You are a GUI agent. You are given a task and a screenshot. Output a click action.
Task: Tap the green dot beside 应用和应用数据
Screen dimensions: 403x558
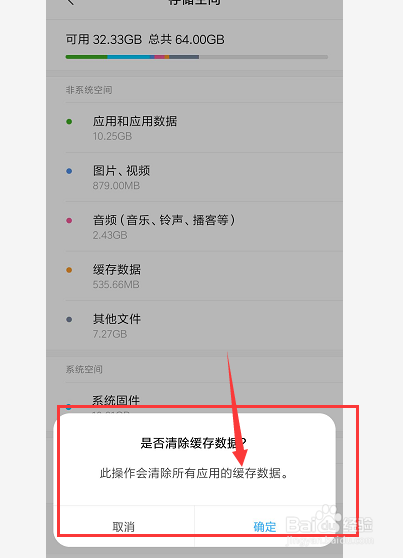(x=69, y=122)
